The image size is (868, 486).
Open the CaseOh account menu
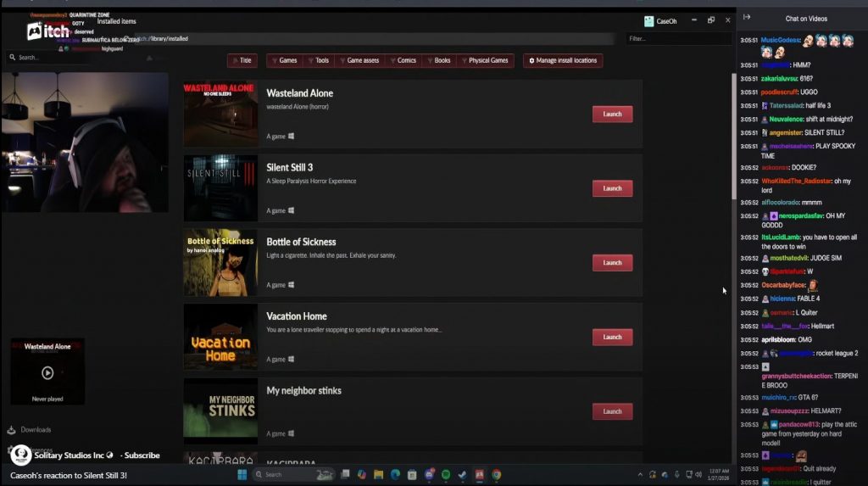[661, 21]
